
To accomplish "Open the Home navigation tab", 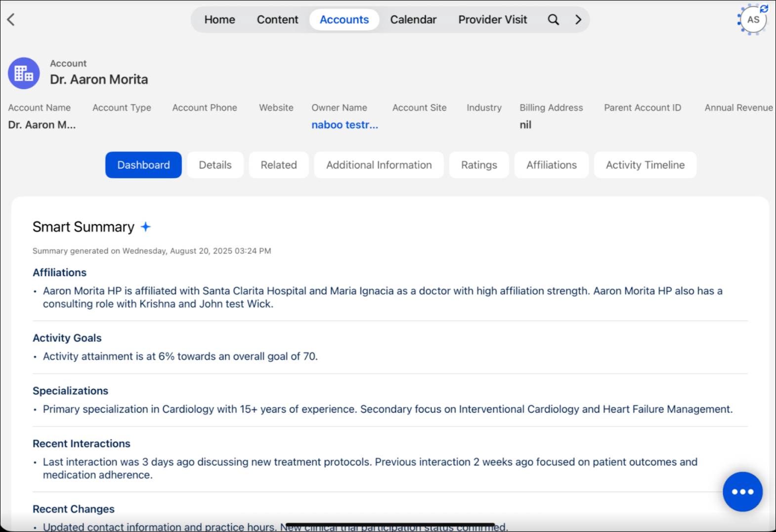I will click(219, 20).
